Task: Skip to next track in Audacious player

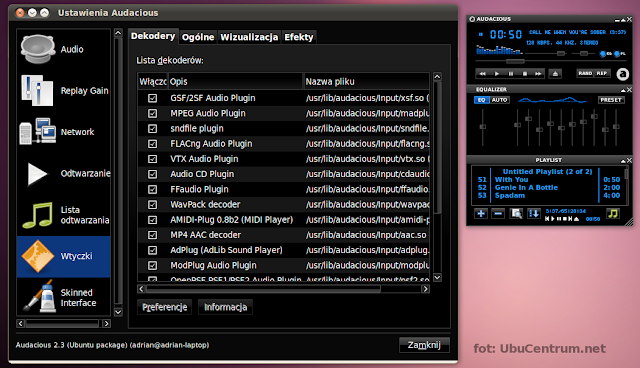Action: click(x=538, y=73)
